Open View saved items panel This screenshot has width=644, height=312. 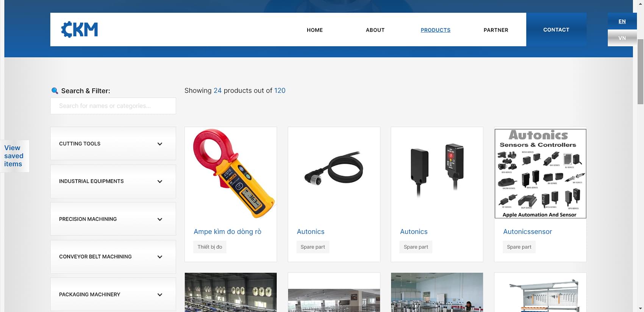[x=14, y=156]
